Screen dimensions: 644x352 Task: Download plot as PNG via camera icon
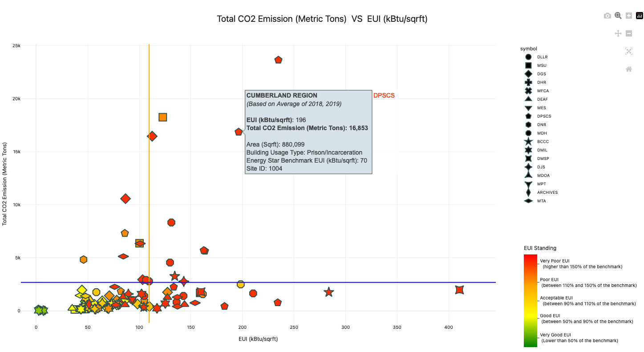(x=608, y=16)
